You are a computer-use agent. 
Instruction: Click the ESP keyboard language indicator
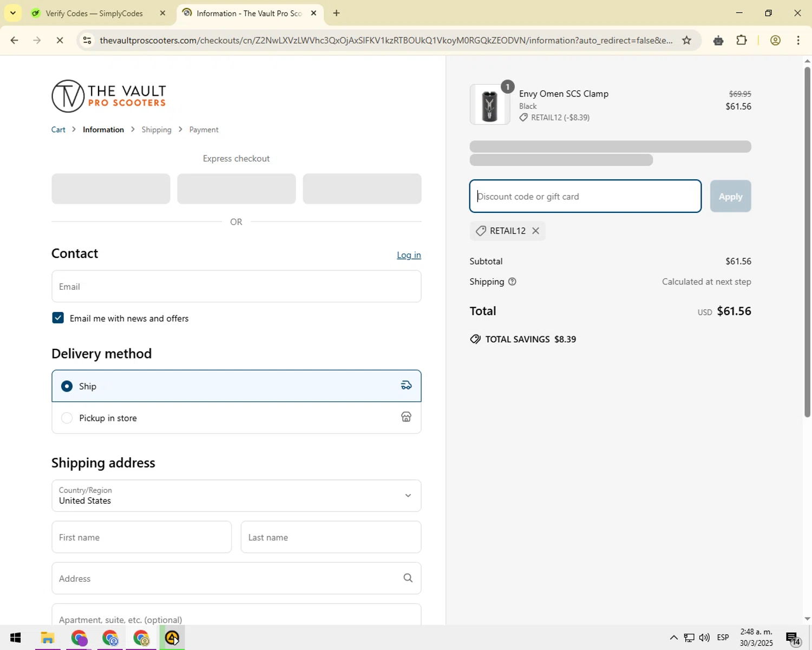tap(723, 638)
